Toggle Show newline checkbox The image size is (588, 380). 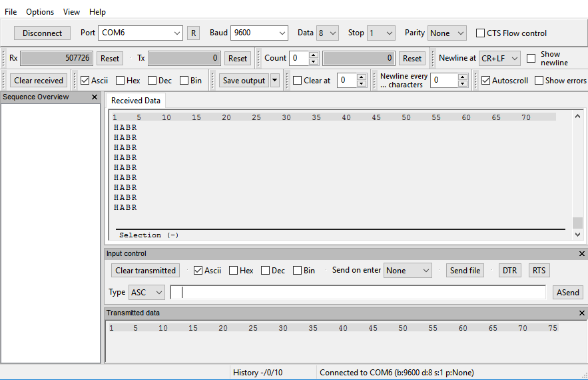click(531, 58)
